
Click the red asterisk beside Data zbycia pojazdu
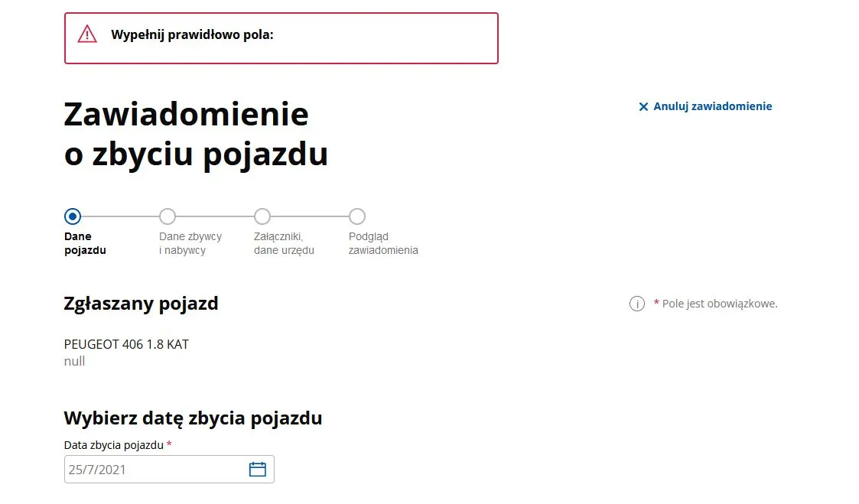coord(169,444)
